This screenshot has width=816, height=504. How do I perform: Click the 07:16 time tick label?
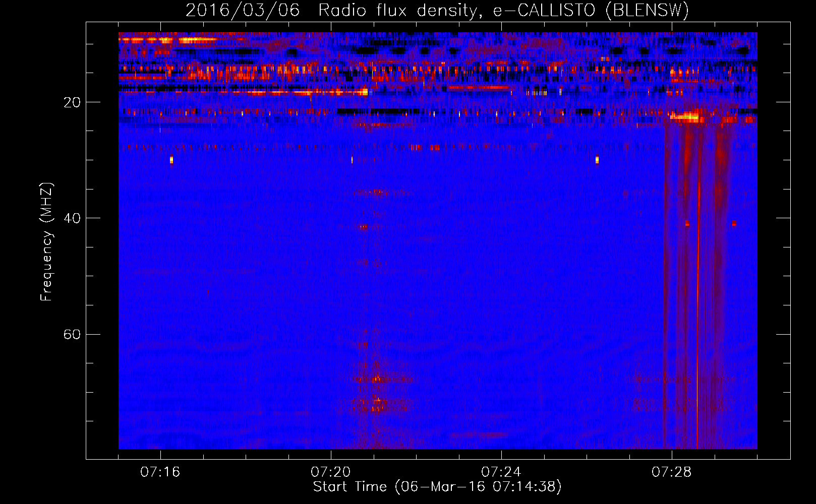click(x=160, y=472)
